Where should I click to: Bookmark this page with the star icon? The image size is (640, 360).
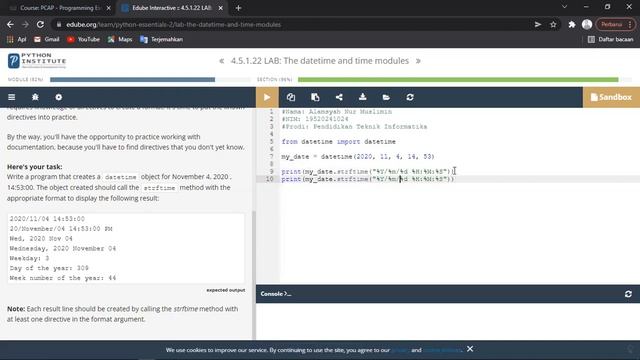553,24
